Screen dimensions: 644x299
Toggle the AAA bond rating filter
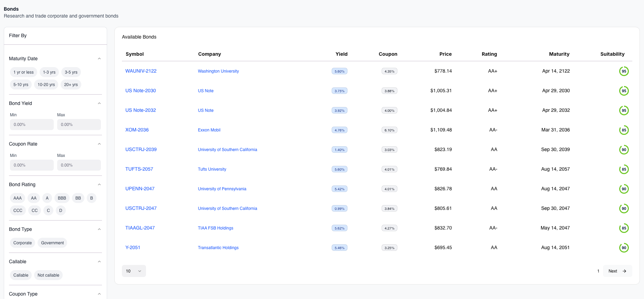tap(18, 198)
